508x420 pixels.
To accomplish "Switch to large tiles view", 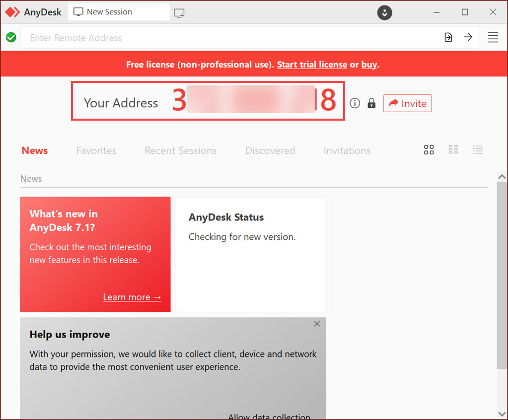I will pyautogui.click(x=429, y=150).
